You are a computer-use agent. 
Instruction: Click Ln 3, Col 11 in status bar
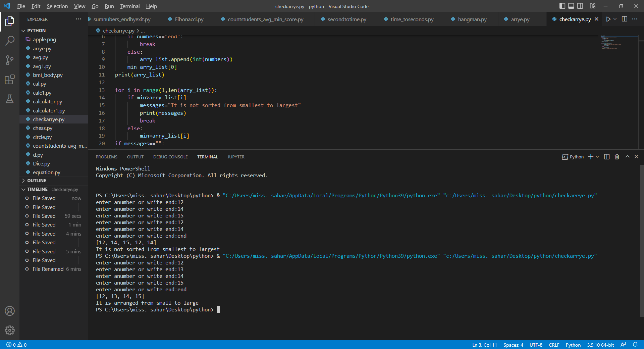pos(484,345)
